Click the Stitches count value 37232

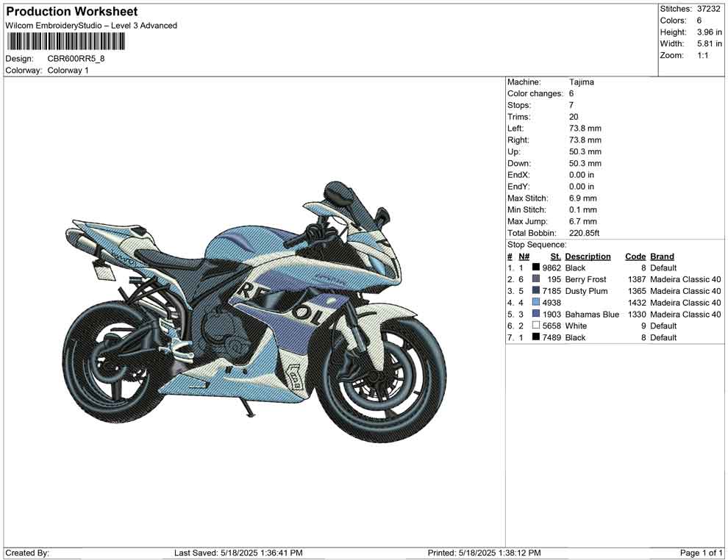tap(709, 9)
